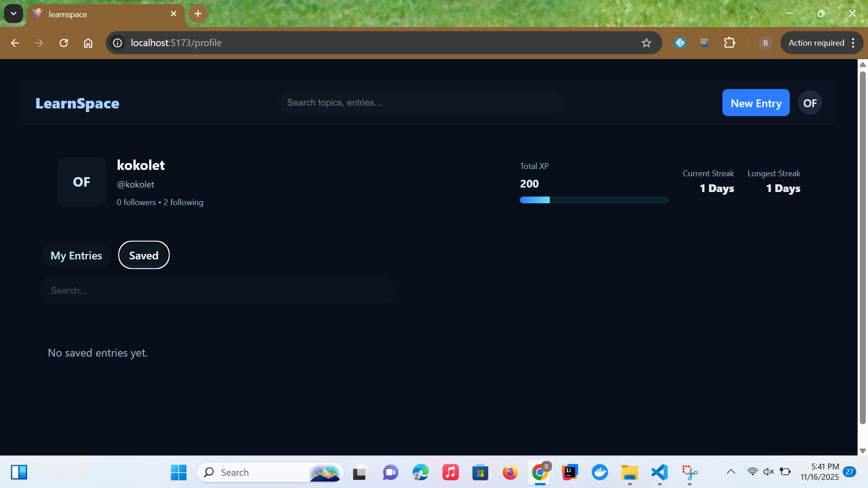Reload the page with refresh icon
This screenshot has height=488, width=868.
(64, 43)
